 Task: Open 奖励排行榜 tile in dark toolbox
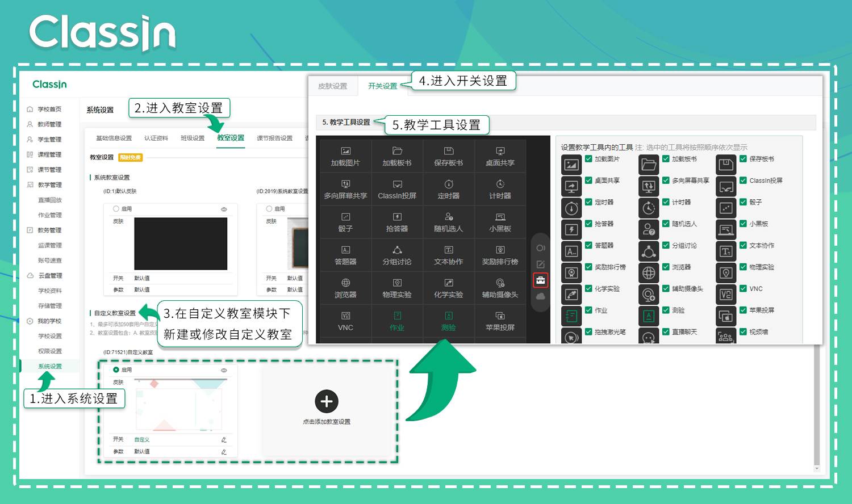click(x=500, y=255)
